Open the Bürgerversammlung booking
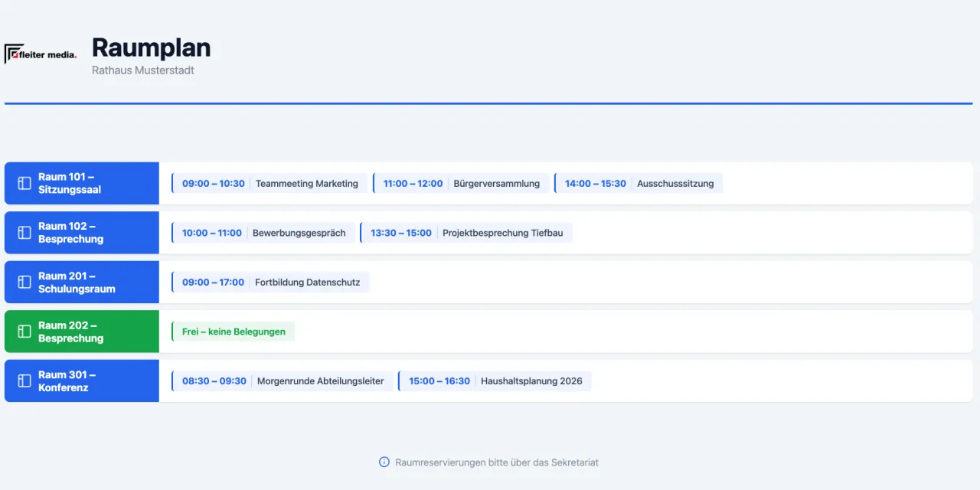980x490 pixels. point(461,184)
